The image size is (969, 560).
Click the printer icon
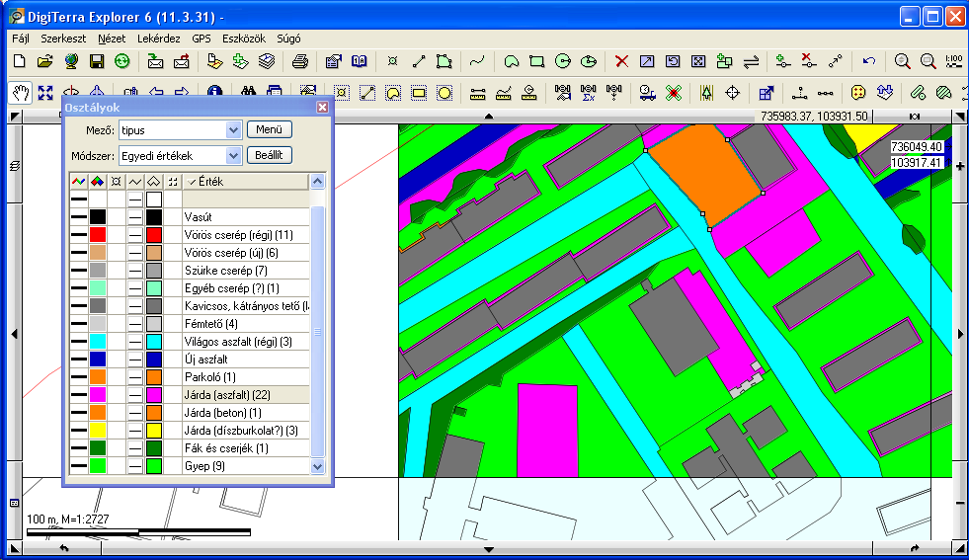coord(299,61)
